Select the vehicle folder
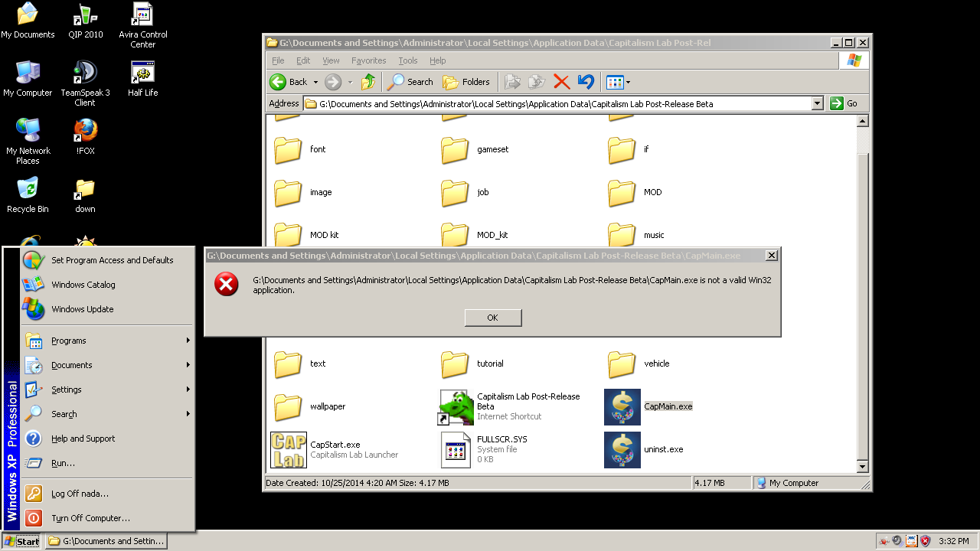Screen dimensions: 980x551 click(639, 364)
